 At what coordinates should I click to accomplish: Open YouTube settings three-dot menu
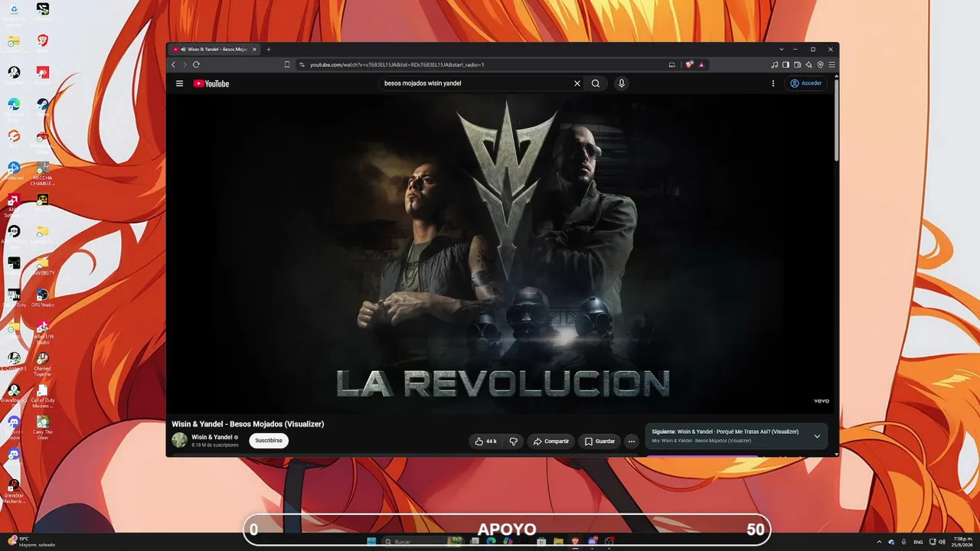click(773, 83)
